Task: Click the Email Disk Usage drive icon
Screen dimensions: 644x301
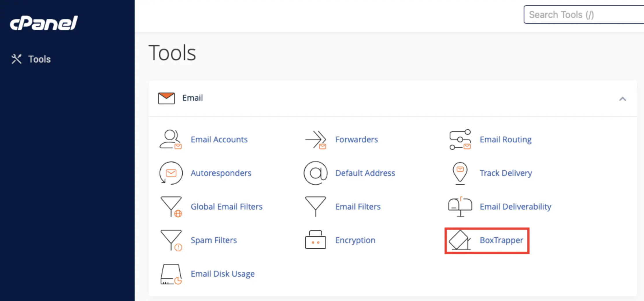Action: 171,274
